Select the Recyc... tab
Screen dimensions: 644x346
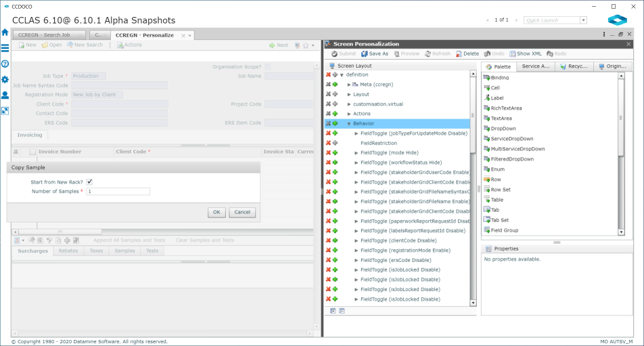[574, 66]
